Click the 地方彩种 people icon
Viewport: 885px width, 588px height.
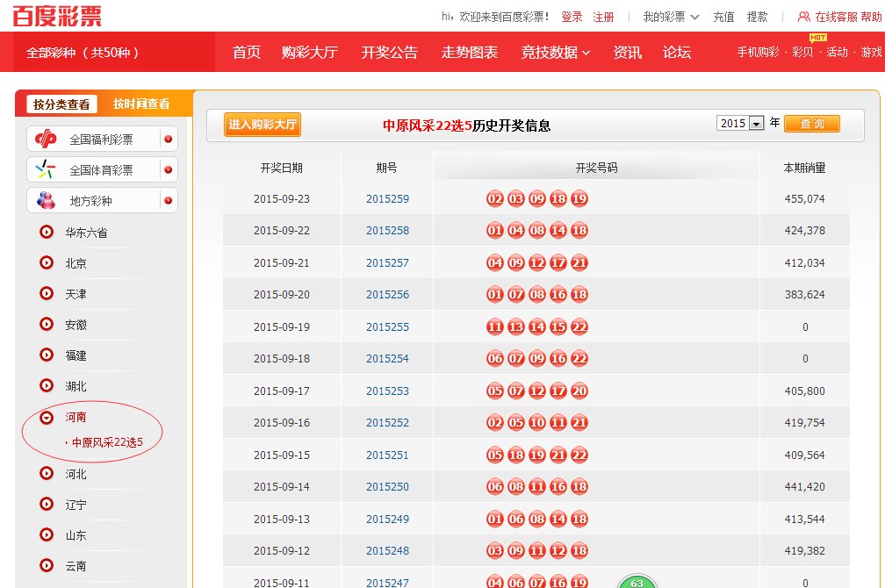tap(46, 200)
